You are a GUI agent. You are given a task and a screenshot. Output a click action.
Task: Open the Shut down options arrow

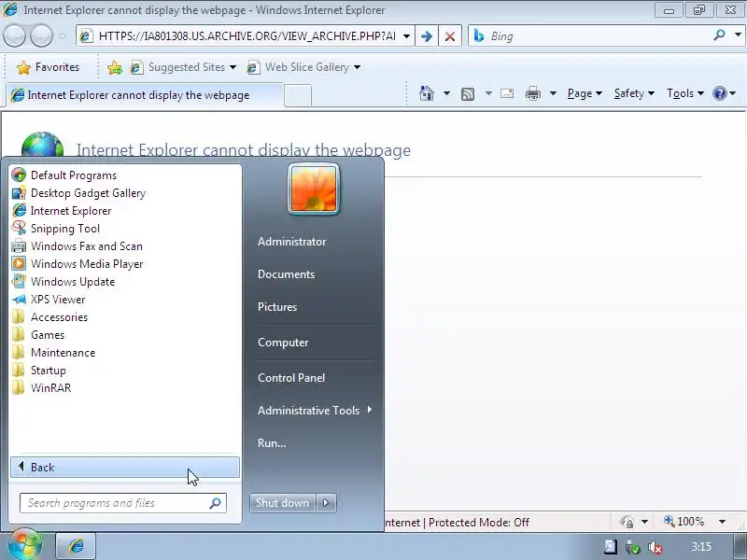coord(326,503)
